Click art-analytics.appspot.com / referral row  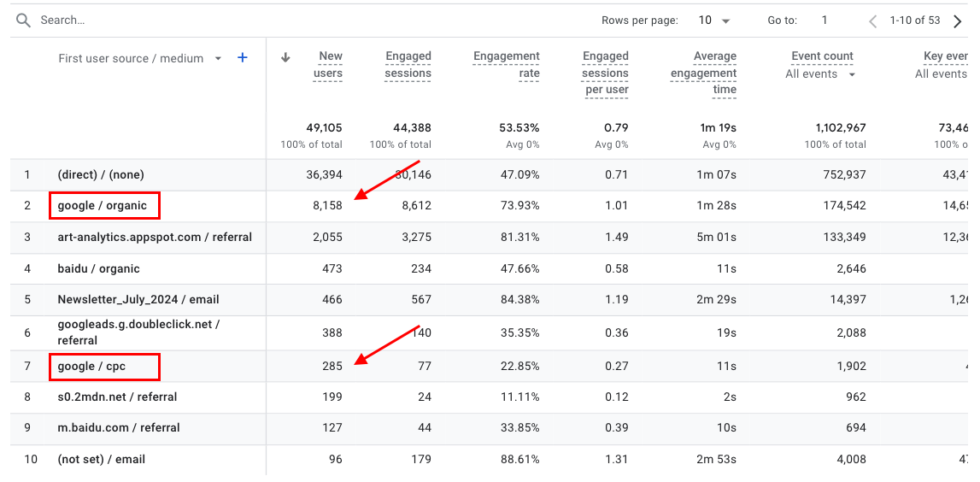click(155, 237)
